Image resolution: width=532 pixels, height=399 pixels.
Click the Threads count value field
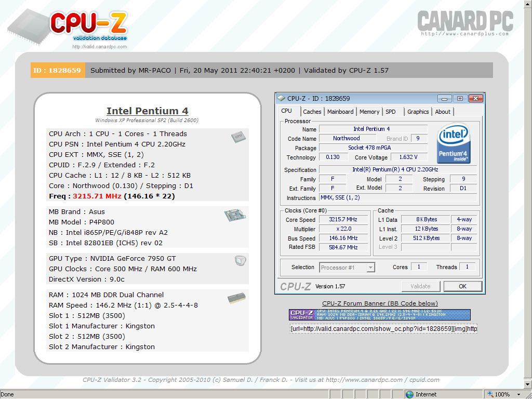[467, 267]
